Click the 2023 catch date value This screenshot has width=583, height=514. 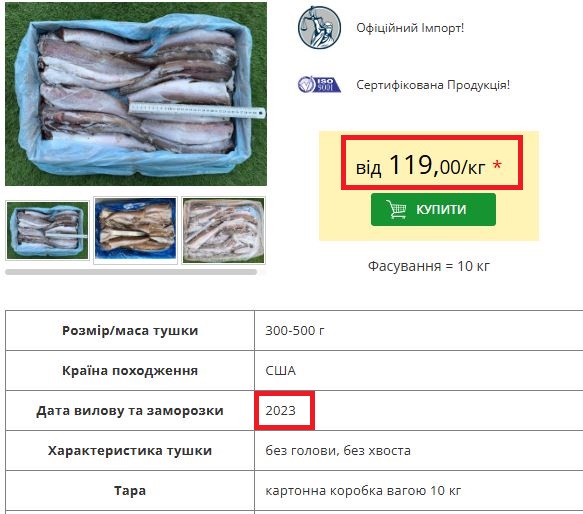click(280, 410)
